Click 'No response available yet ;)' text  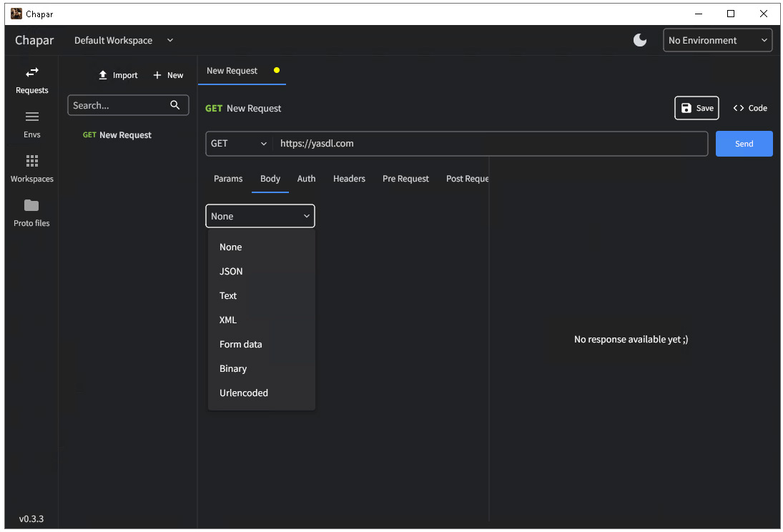[x=631, y=340]
